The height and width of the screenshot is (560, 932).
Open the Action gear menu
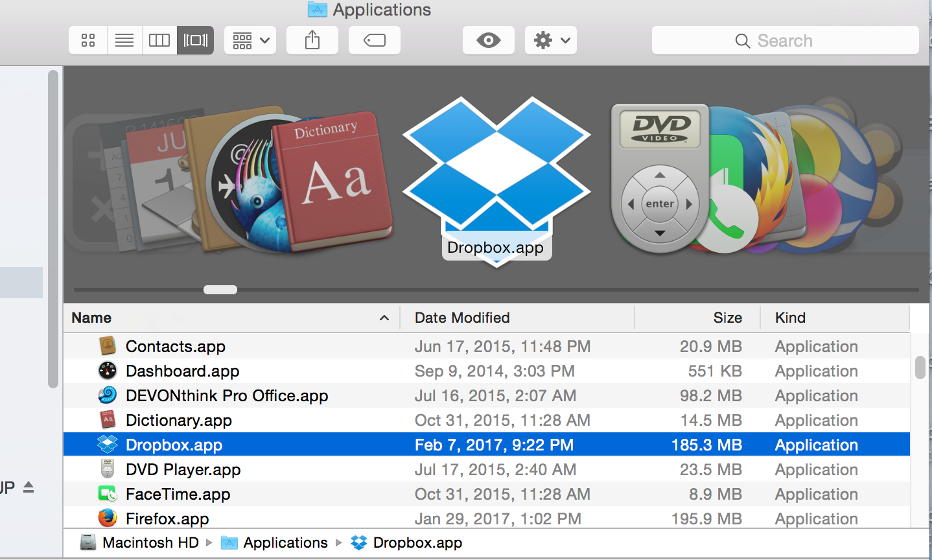click(x=551, y=40)
